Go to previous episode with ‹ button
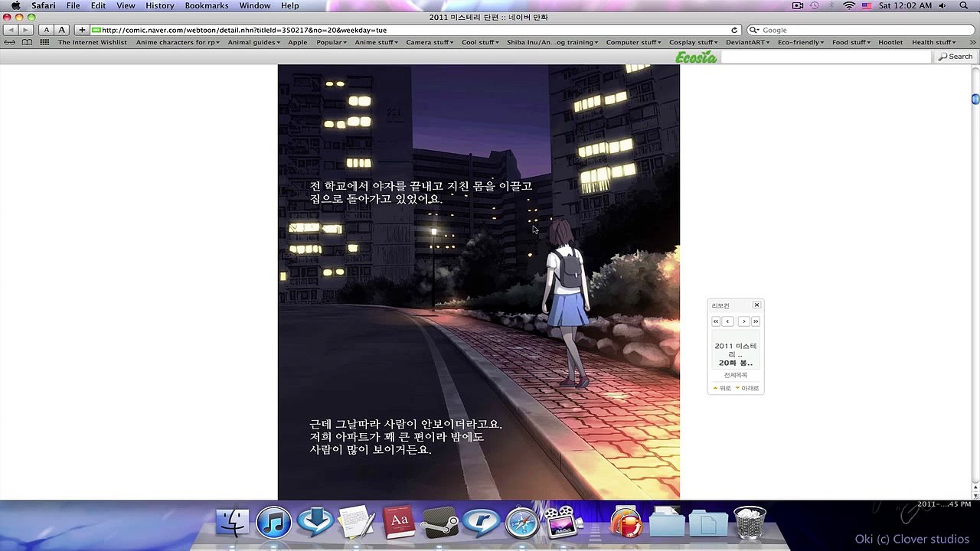 click(x=728, y=321)
